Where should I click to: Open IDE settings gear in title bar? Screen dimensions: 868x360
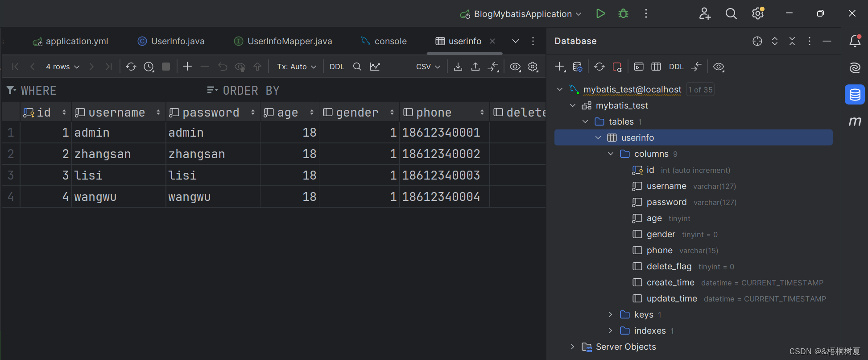[758, 13]
